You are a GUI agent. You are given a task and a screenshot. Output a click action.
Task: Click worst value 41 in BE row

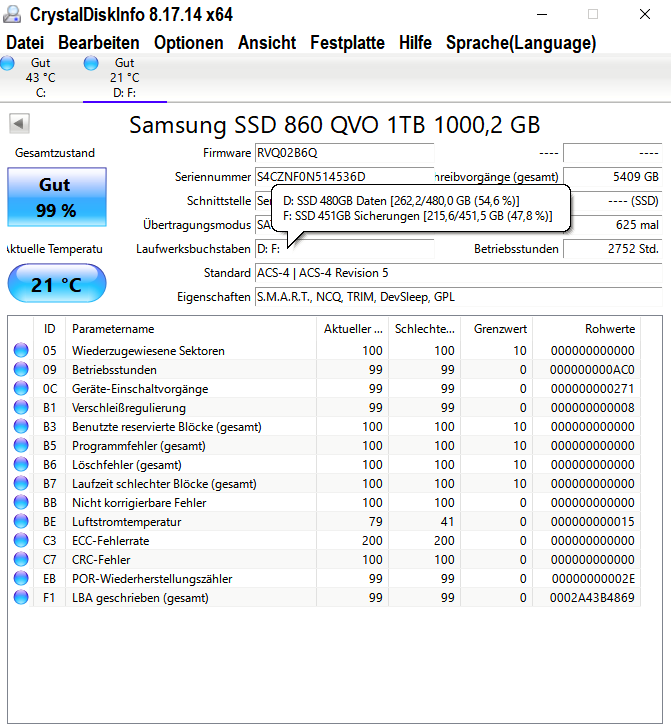click(x=447, y=522)
